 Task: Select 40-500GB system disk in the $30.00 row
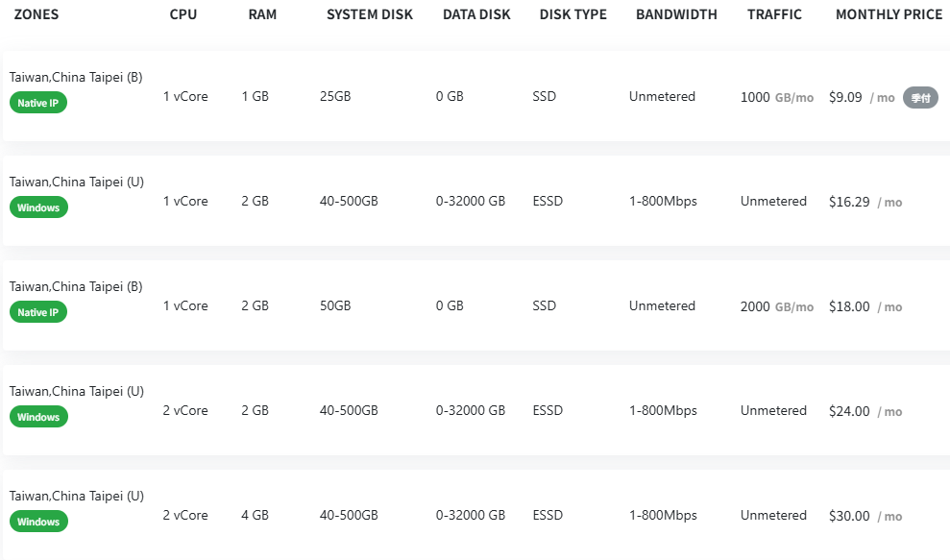click(x=349, y=515)
